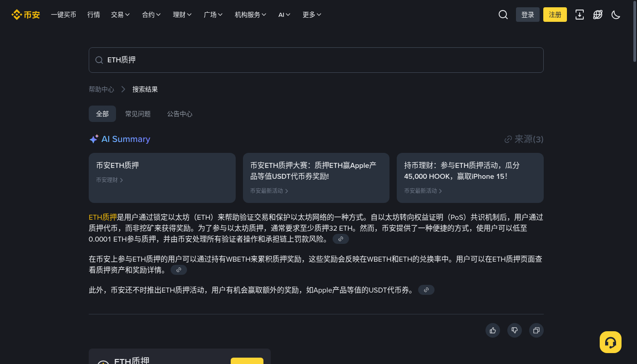This screenshot has height=364, width=637.
Task: Expand the AI dropdown menu
Action: point(284,15)
